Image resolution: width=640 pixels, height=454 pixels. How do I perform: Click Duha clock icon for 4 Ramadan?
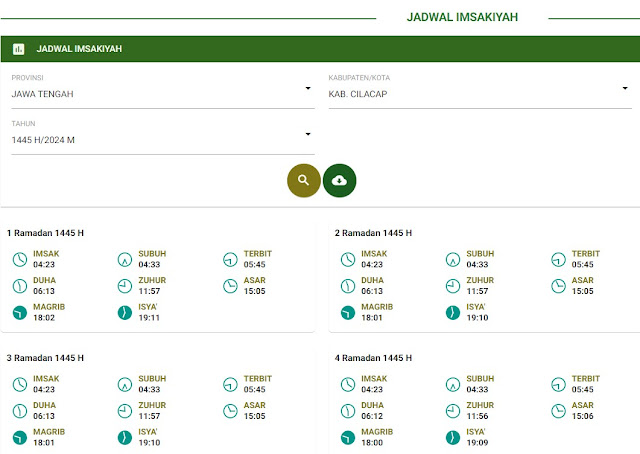pyautogui.click(x=348, y=411)
